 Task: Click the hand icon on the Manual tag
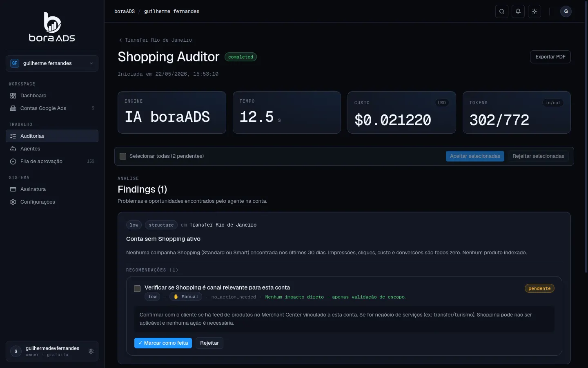176,297
